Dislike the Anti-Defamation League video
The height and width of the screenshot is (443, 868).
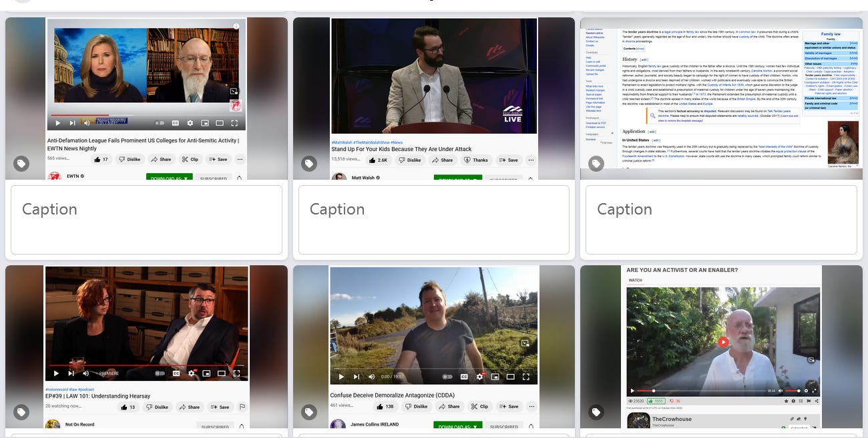(129, 160)
